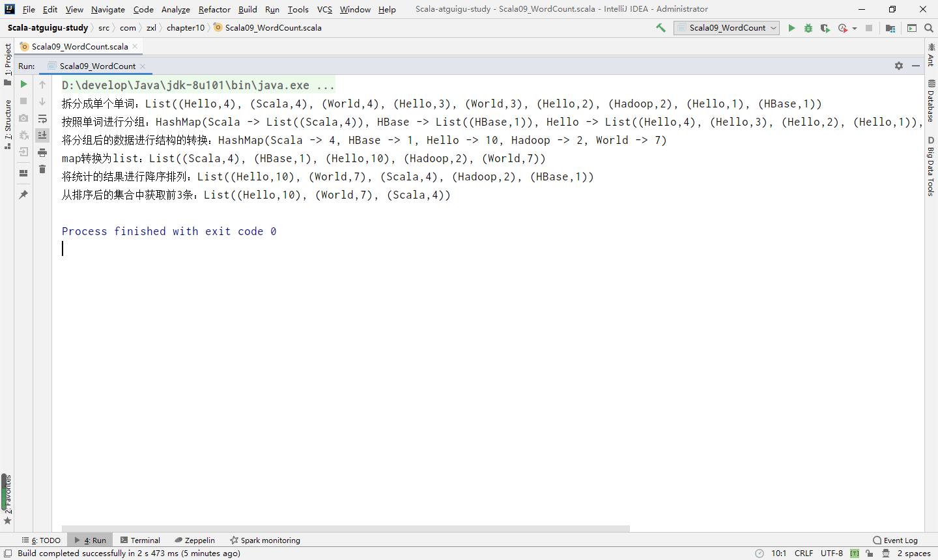Open the Ant tool window

pos(931,55)
